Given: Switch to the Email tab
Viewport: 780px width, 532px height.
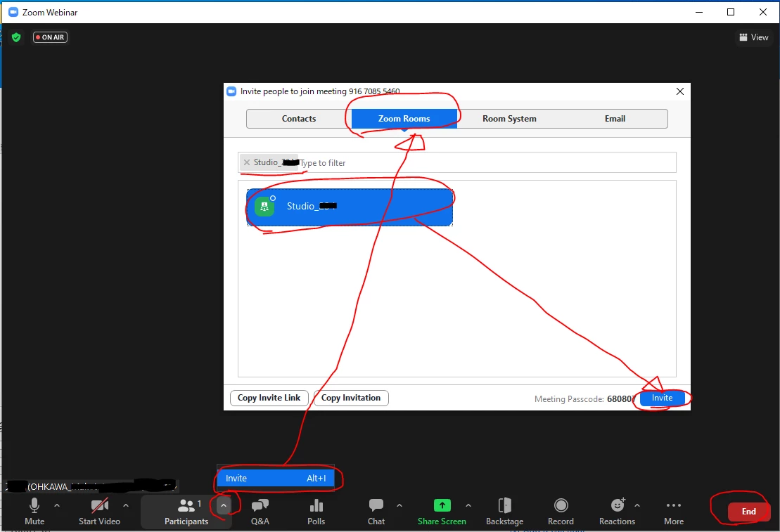Looking at the screenshot, I should point(615,119).
